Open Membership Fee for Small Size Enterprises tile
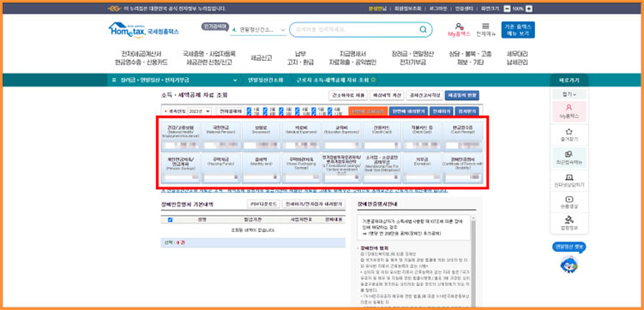This screenshot has width=644, height=310. click(382, 168)
